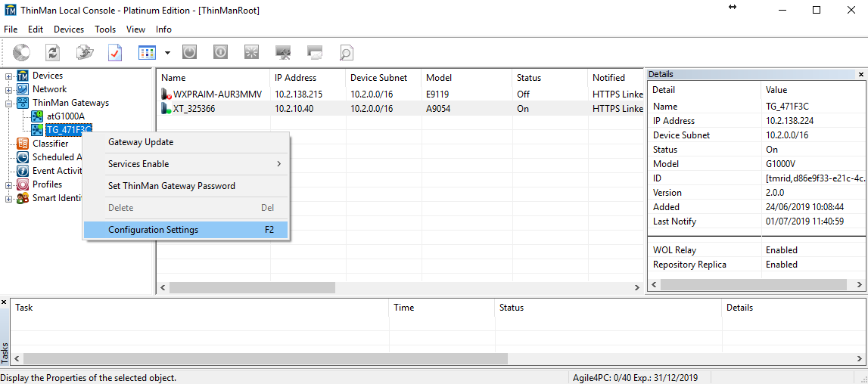
Task: Click the red checkmark document toolbar icon
Action: (x=114, y=53)
